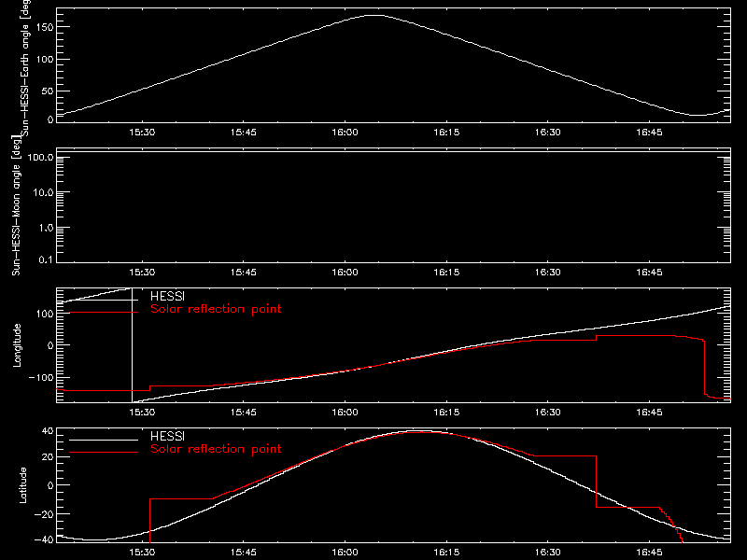Click 16:45 under the Moon angle plot
The image size is (747, 560).
point(649,272)
